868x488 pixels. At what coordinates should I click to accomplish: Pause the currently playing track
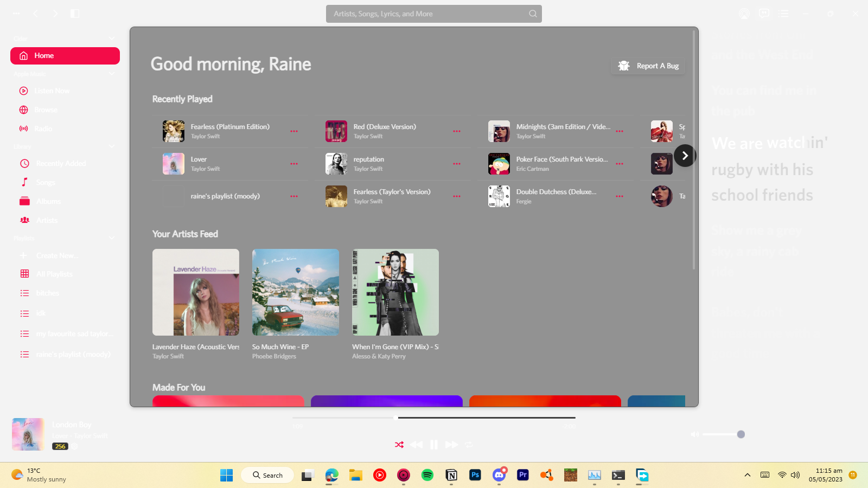coord(433,444)
